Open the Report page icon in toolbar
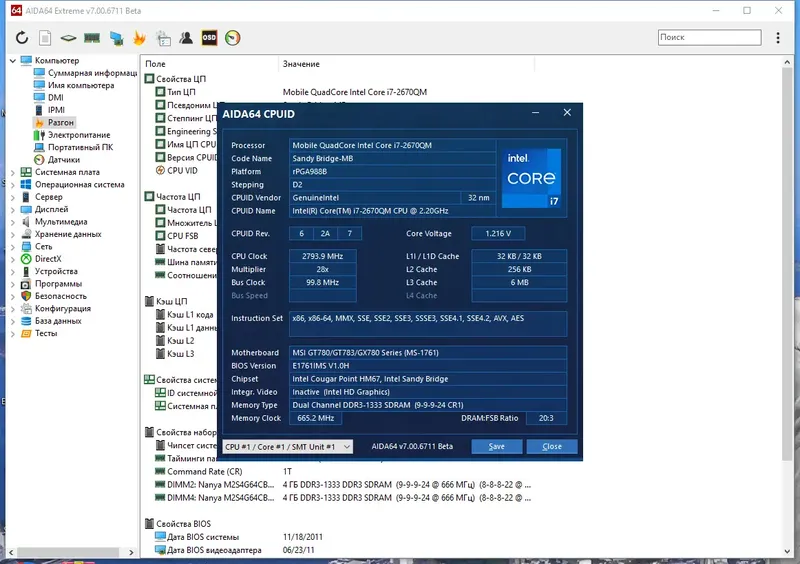The width and height of the screenshot is (800, 564). [x=45, y=38]
